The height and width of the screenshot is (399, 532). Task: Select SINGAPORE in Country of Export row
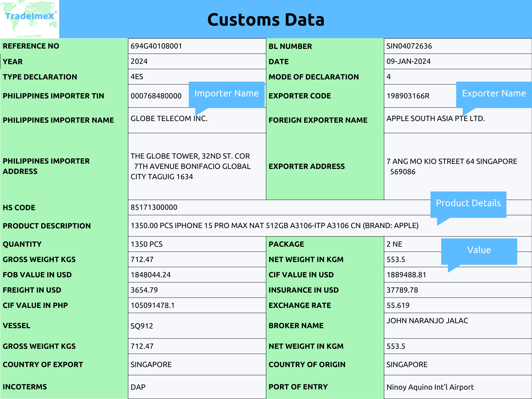151,364
